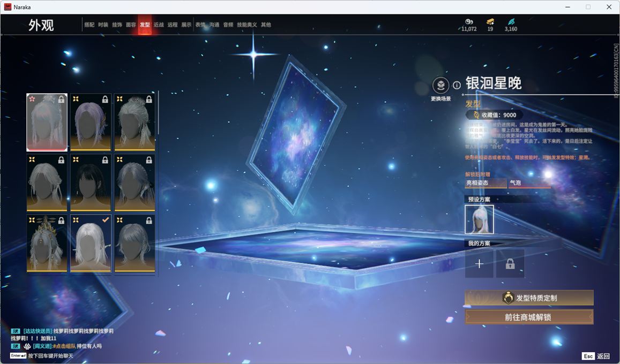The height and width of the screenshot is (364, 620).
Task: Click the 更换场景 scene change icon
Action: point(440,85)
